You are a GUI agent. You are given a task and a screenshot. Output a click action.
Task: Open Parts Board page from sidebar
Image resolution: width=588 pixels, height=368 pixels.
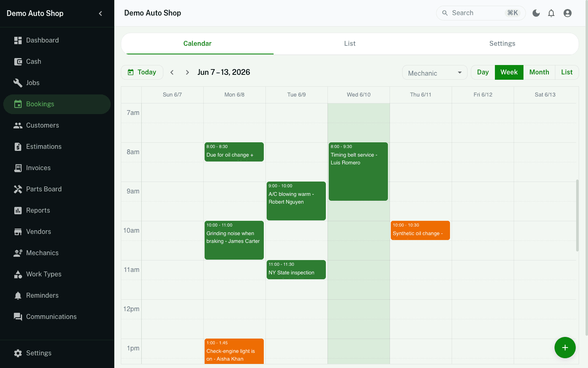pyautogui.click(x=57, y=189)
